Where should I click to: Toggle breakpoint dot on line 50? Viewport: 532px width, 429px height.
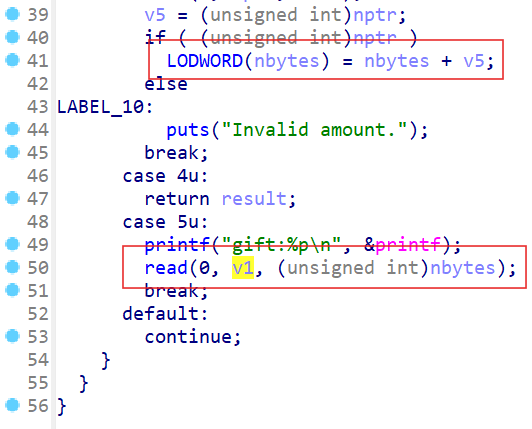[13, 267]
